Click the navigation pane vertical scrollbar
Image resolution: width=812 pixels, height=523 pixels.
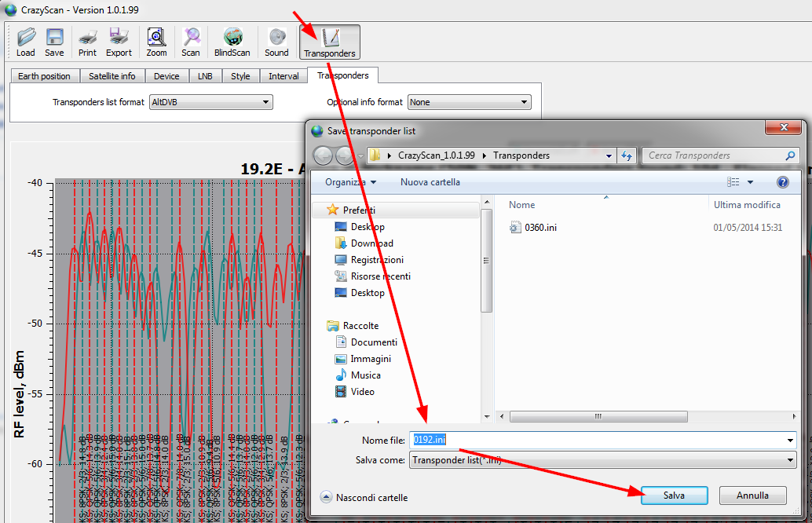[486, 261]
